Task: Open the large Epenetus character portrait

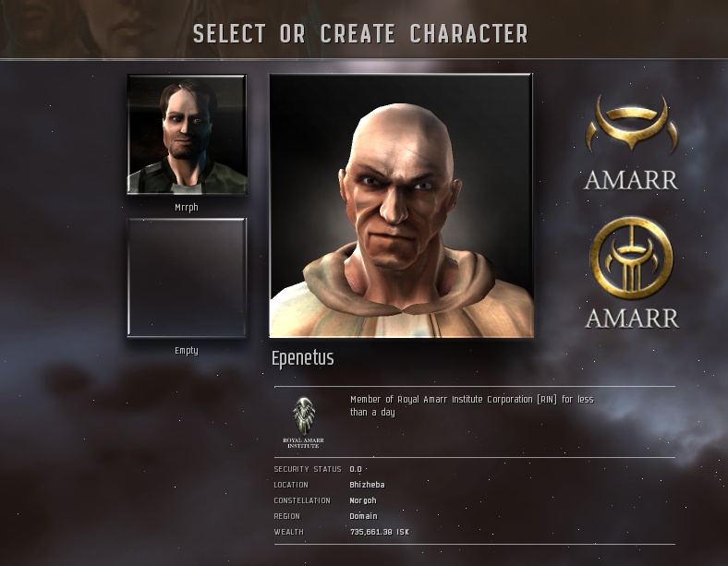Action: pos(401,206)
